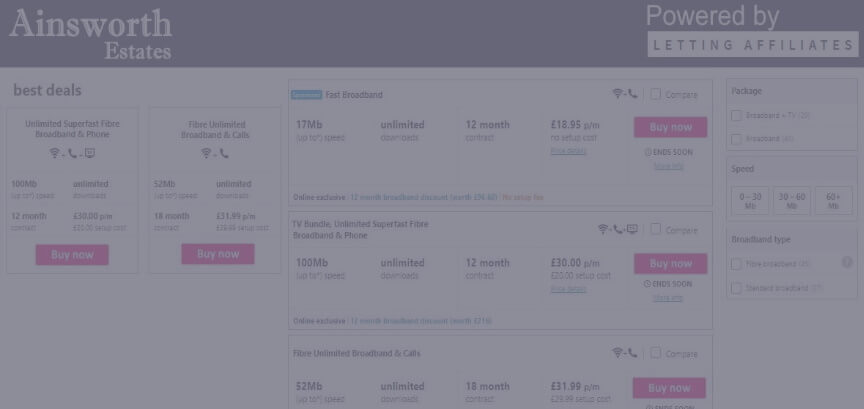Check the Fibre broadband type filter
Viewport: 864px width, 409px height.
(737, 264)
